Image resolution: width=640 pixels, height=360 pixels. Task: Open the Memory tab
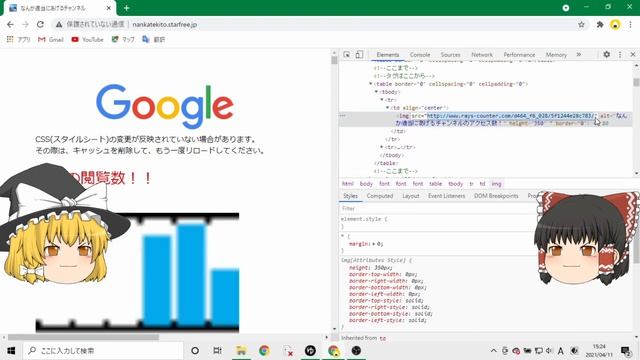pos(556,55)
